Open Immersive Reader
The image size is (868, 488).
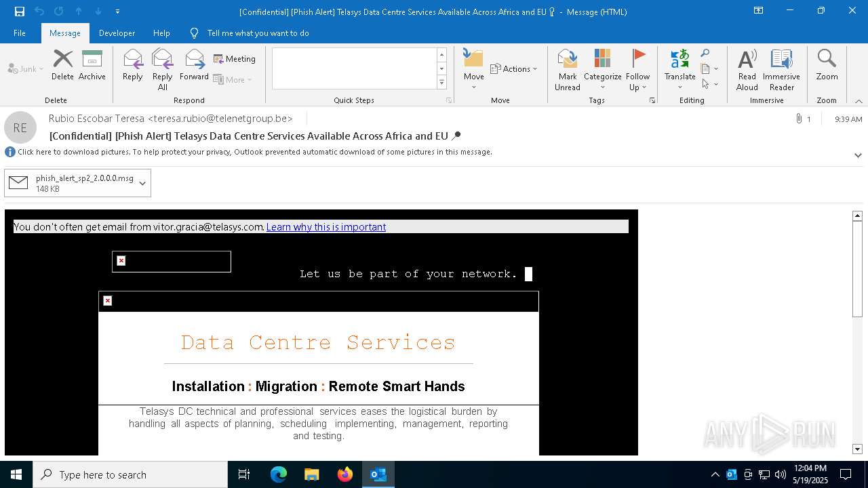[781, 70]
